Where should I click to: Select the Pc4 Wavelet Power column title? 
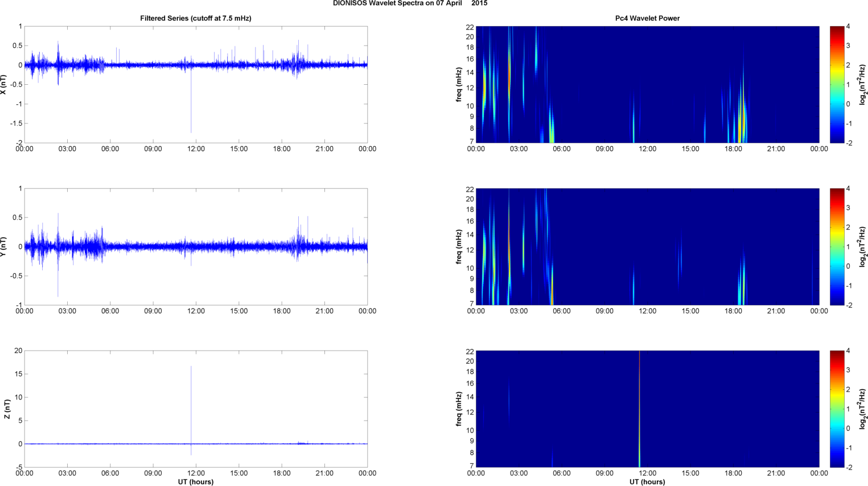[x=647, y=18]
